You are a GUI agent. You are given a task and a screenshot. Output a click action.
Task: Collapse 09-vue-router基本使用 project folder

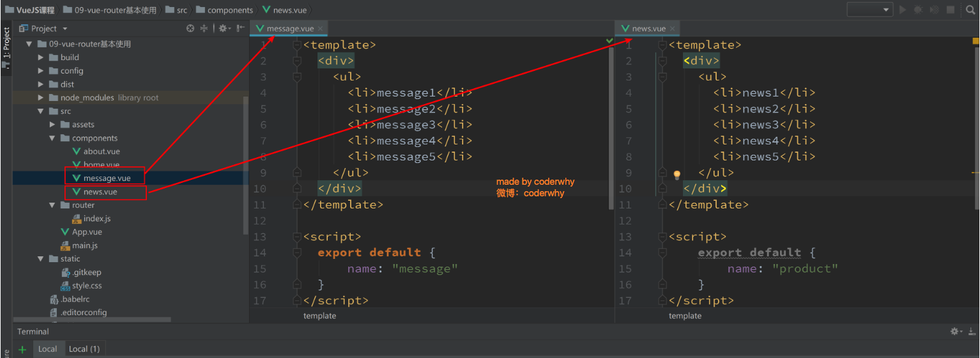[29, 44]
